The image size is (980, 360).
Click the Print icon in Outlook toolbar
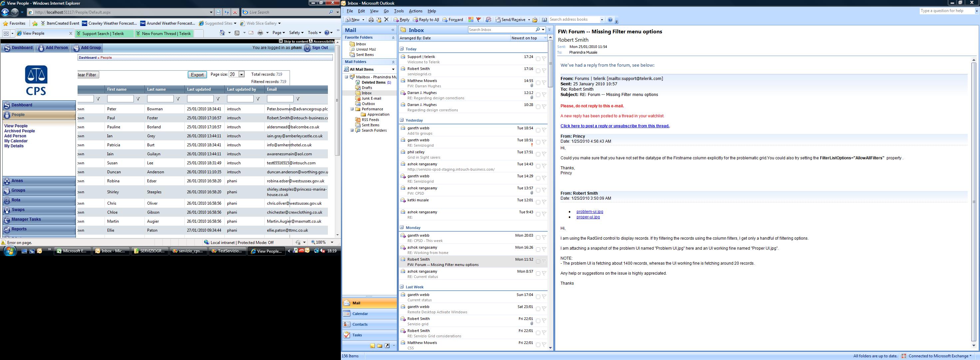371,20
